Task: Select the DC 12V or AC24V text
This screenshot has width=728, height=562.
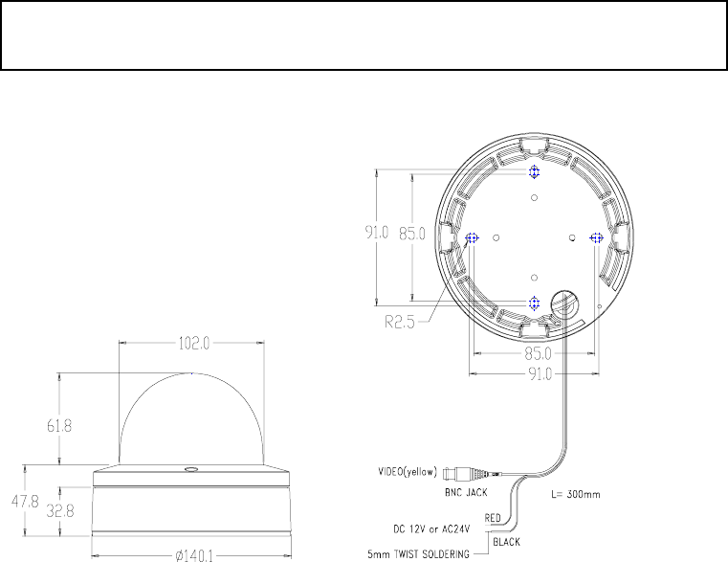Action: click(x=431, y=529)
